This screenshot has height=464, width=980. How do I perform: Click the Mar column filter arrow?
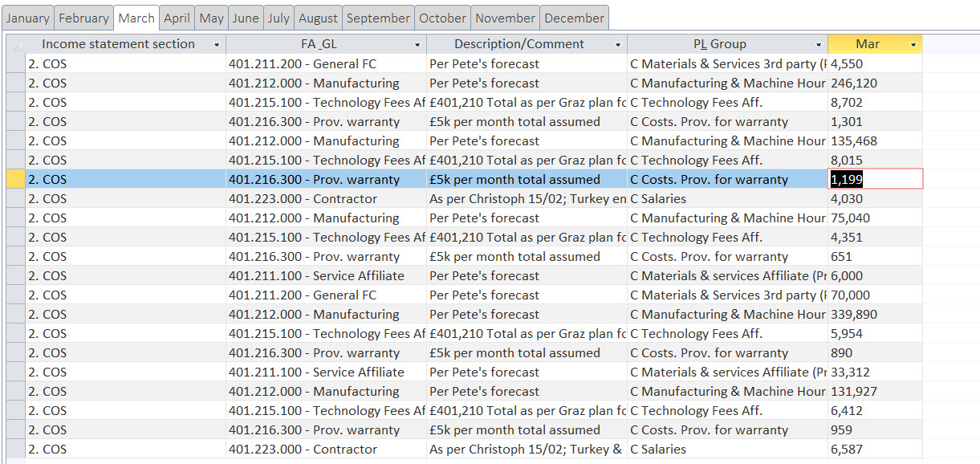tap(913, 45)
